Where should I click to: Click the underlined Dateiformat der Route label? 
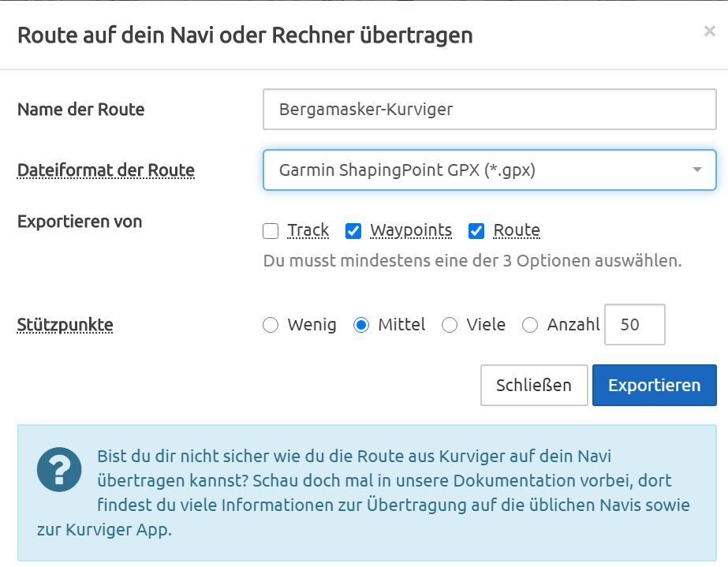click(x=106, y=170)
